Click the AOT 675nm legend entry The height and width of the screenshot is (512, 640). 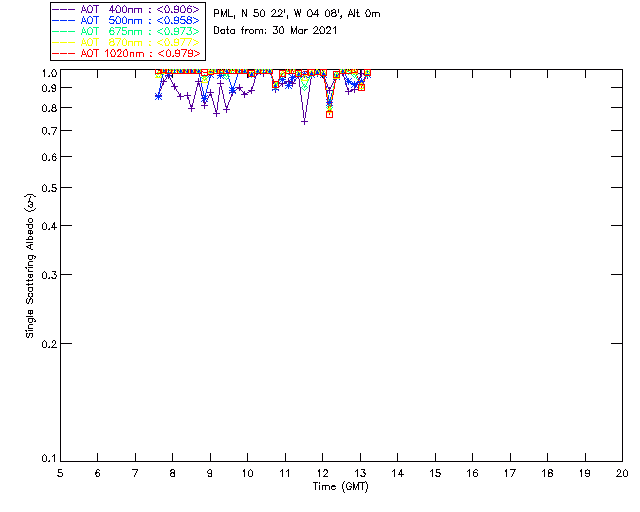127,31
